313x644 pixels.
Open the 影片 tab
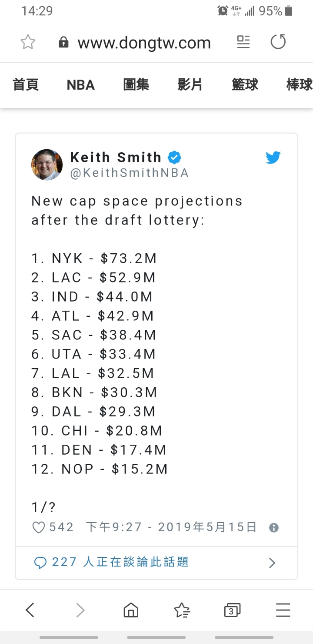190,85
